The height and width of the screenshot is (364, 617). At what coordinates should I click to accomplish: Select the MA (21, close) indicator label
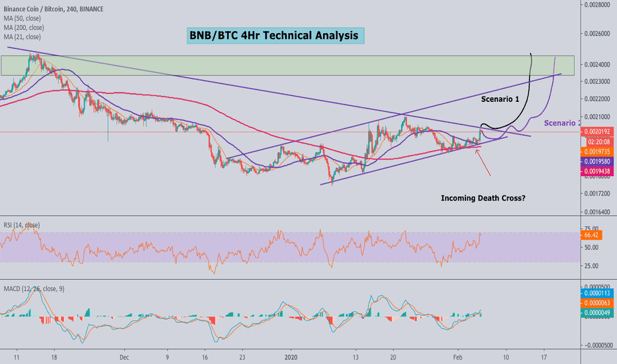[22, 36]
